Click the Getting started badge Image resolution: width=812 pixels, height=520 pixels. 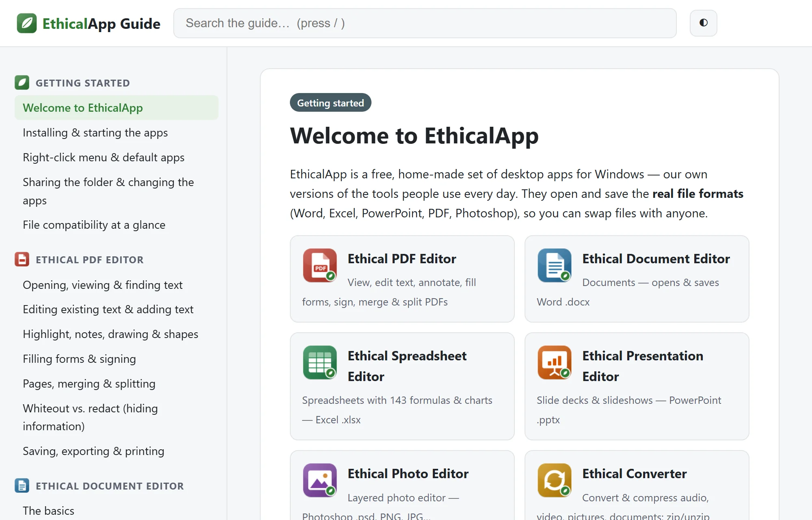pyautogui.click(x=330, y=102)
